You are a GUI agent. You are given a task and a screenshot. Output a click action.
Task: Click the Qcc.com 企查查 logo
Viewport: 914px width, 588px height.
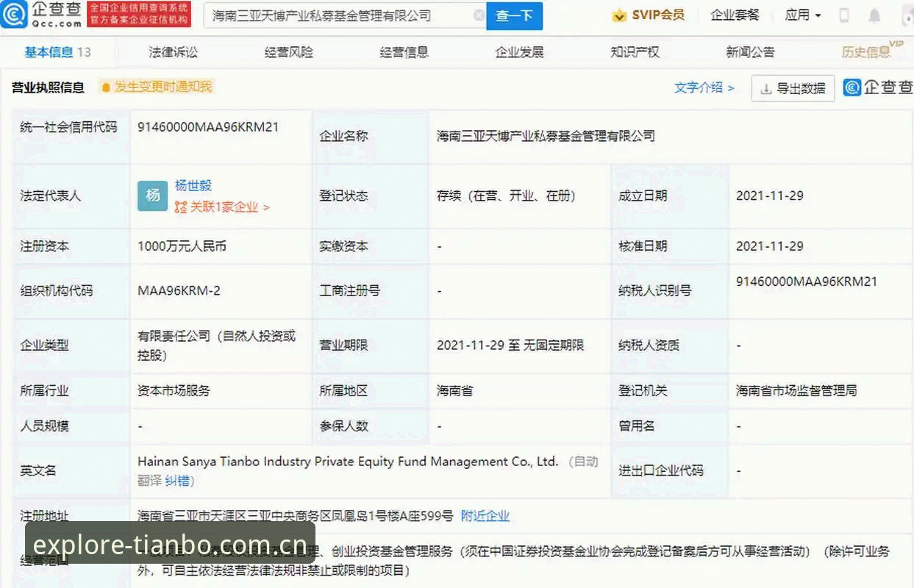coord(41,14)
